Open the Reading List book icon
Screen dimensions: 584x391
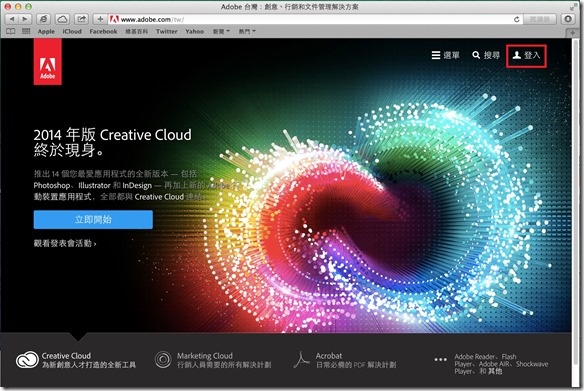[x=11, y=31]
